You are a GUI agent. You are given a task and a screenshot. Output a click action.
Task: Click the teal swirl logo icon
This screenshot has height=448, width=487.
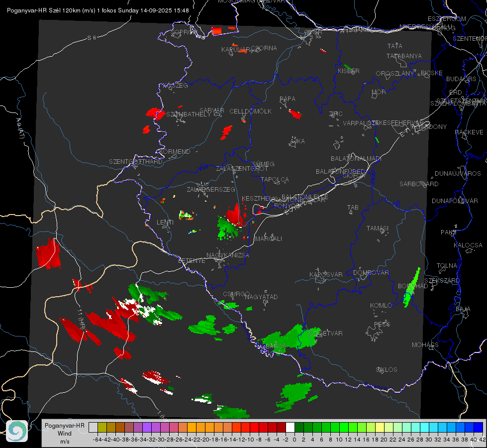(17, 431)
